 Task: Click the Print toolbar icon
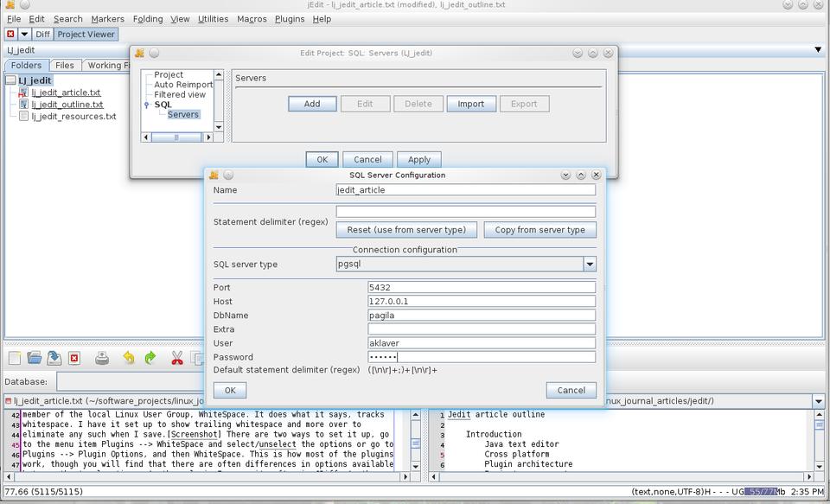[102, 358]
